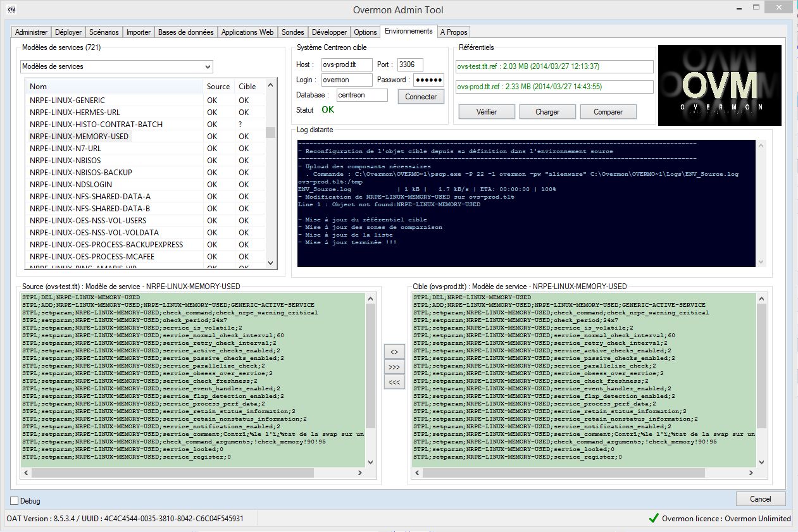This screenshot has height=532, width=798.
Task: Click the OVM Overmon logo image
Action: (720, 85)
